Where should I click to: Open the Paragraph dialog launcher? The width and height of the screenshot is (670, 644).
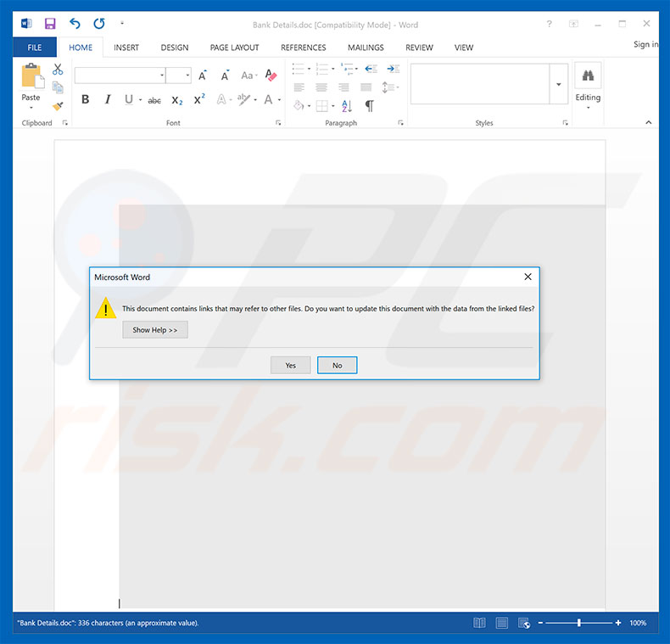(400, 123)
